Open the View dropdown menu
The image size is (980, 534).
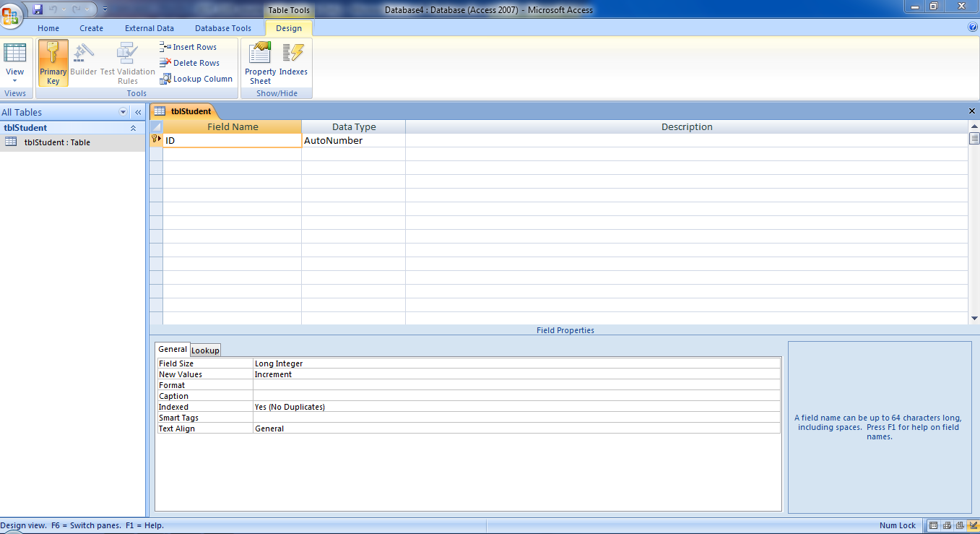click(x=15, y=81)
